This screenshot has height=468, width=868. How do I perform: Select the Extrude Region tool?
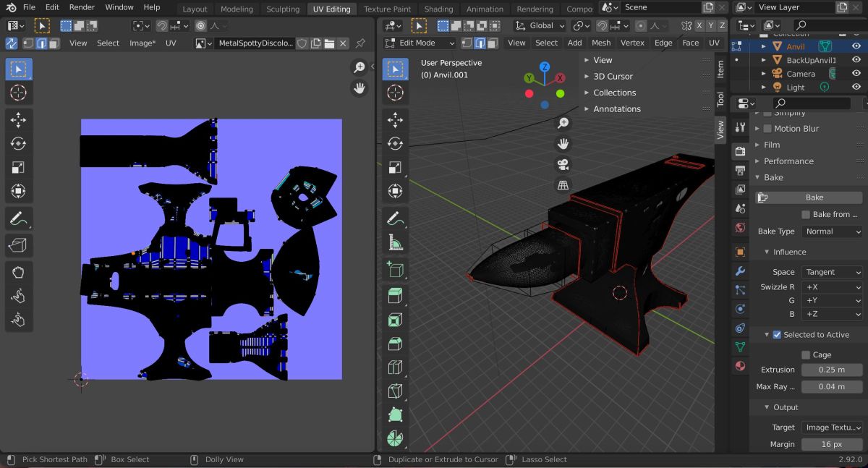coord(395,295)
